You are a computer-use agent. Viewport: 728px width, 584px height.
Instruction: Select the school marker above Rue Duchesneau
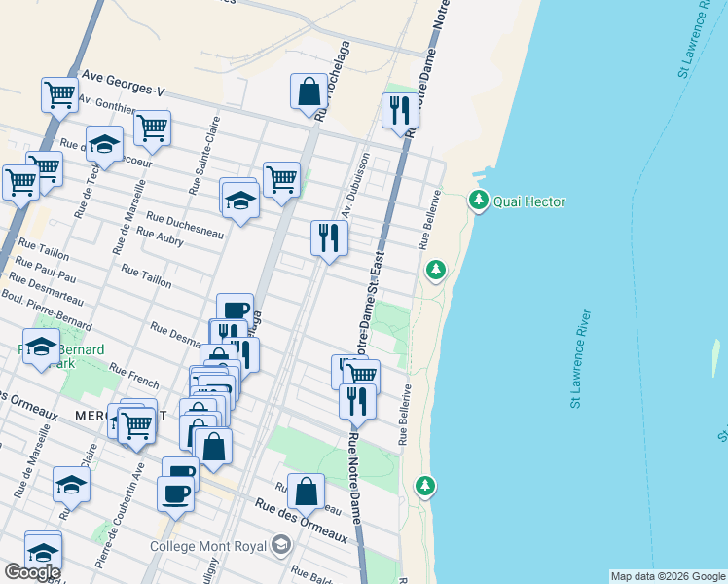pos(240,201)
